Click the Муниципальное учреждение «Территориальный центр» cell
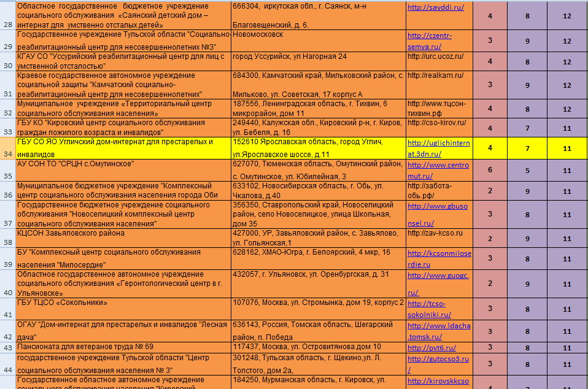The width and height of the screenshot is (588, 389). point(123,109)
